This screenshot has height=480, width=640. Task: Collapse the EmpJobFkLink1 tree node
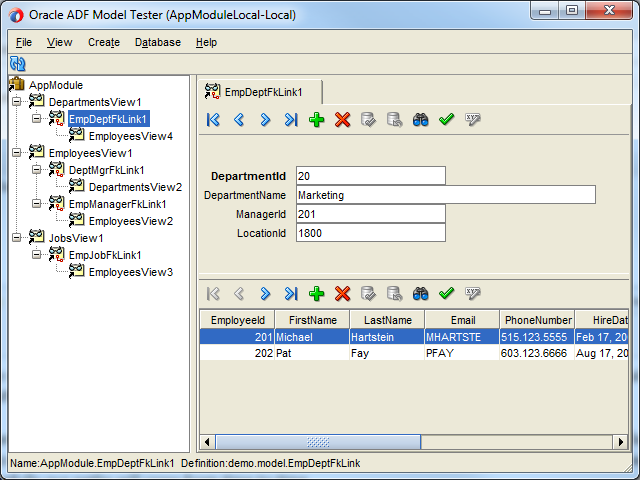(x=36, y=254)
